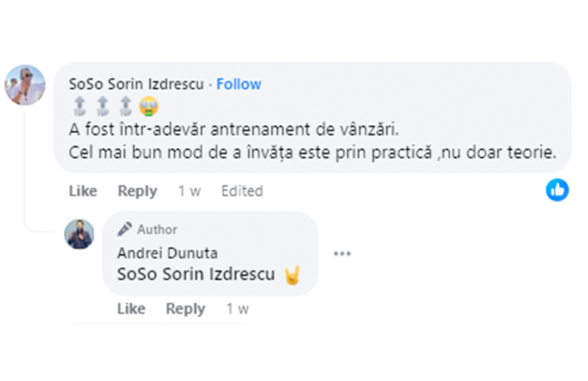View edit history via Edited label
This screenshot has height=381, width=588.
click(x=242, y=191)
